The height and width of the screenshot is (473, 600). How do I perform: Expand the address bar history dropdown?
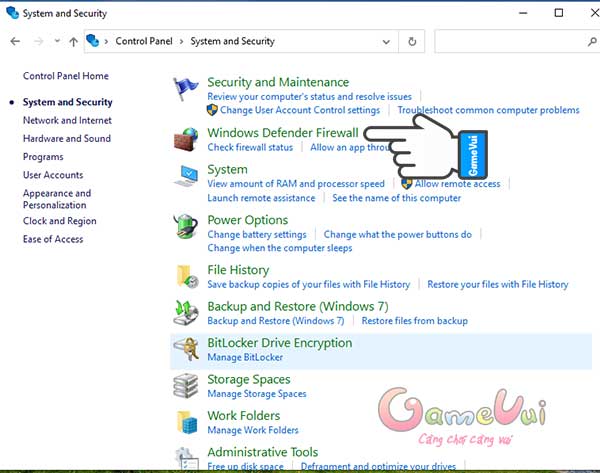pos(386,41)
